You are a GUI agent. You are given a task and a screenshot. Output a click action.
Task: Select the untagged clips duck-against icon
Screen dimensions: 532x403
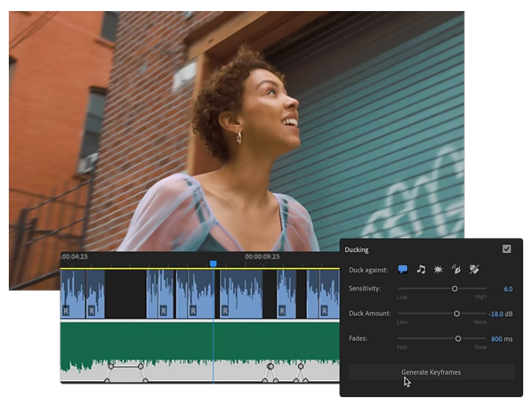tap(474, 270)
